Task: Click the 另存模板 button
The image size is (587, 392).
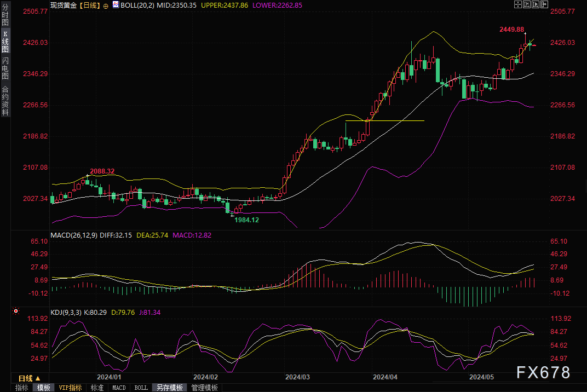Action: pos(169,388)
